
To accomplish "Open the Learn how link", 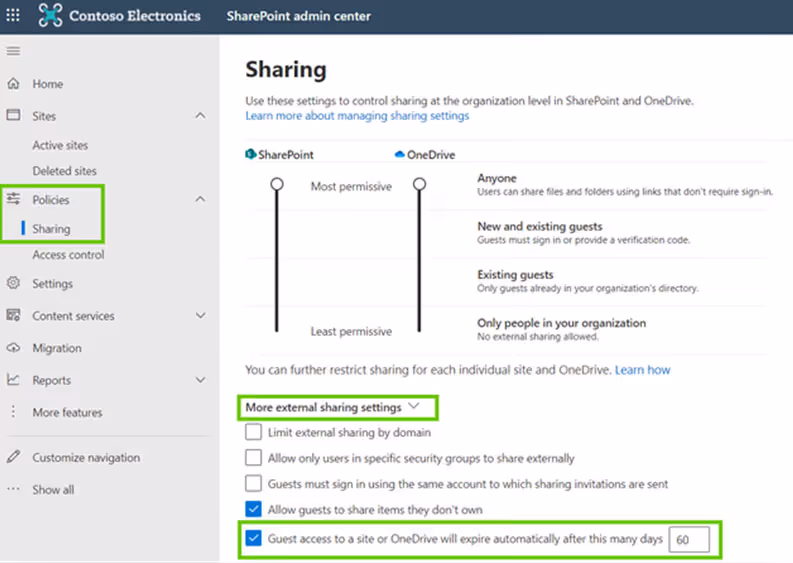I will 643,370.
